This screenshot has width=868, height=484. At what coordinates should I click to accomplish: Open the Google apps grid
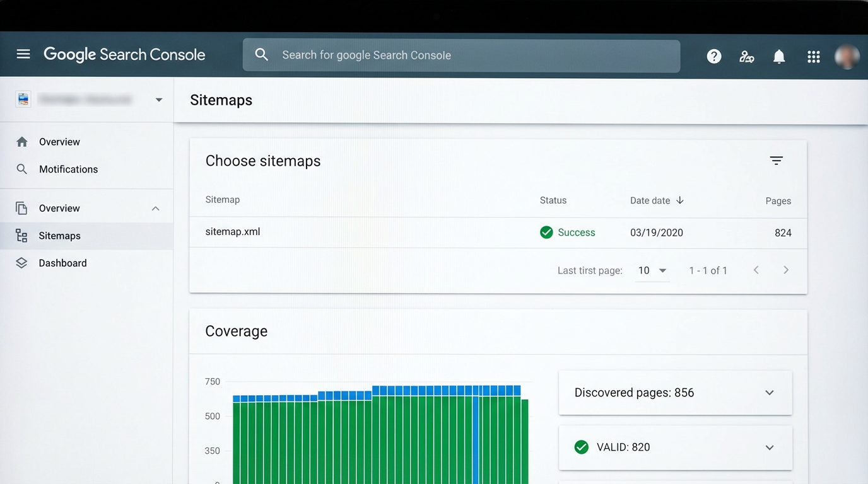click(x=813, y=56)
